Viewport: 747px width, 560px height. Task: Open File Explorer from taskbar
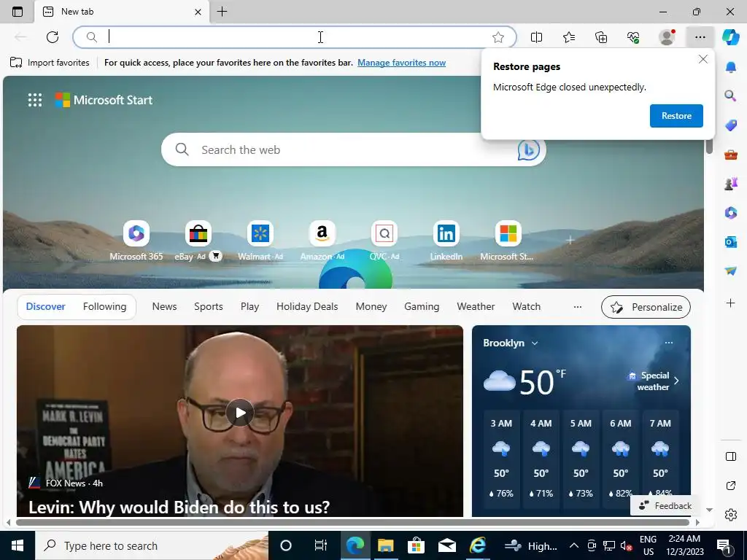385,545
